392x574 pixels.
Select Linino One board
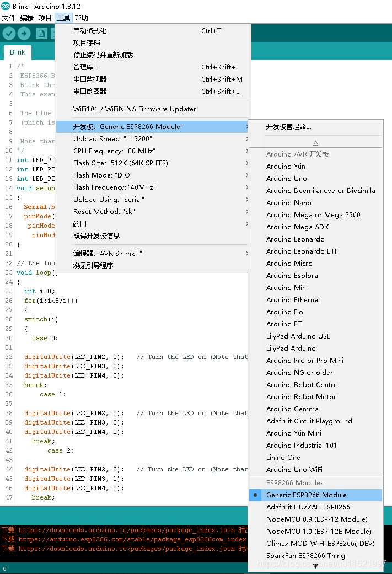315,457
